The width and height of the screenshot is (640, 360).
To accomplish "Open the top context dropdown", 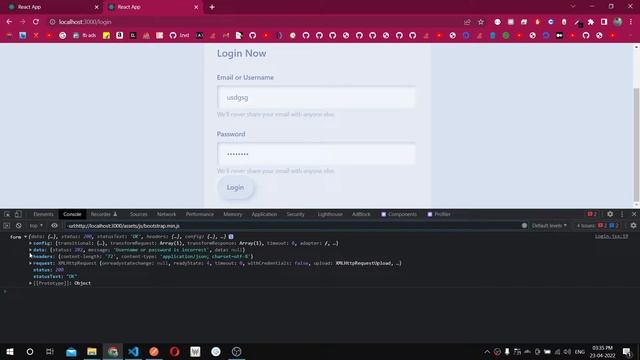I will (x=36, y=226).
